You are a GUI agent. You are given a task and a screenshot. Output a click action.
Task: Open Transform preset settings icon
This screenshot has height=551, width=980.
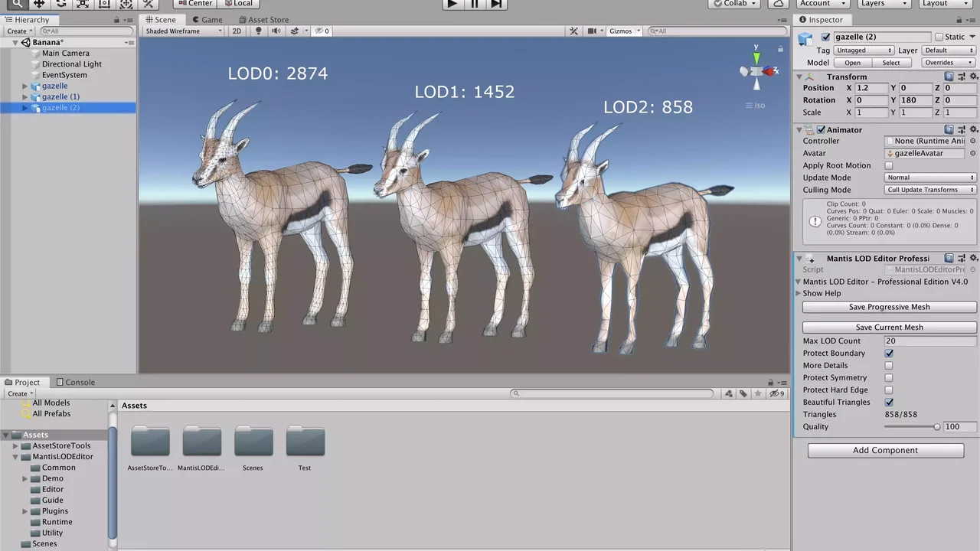pos(962,77)
